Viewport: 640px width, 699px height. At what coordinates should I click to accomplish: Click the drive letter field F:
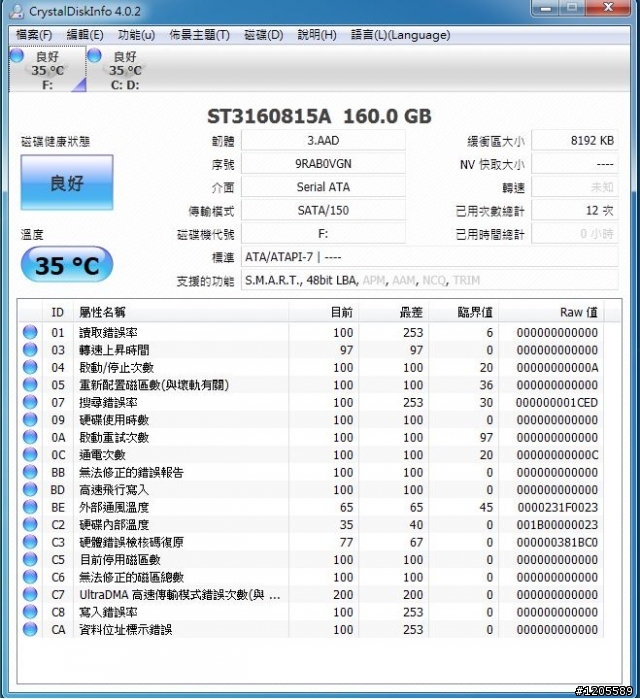(x=323, y=234)
